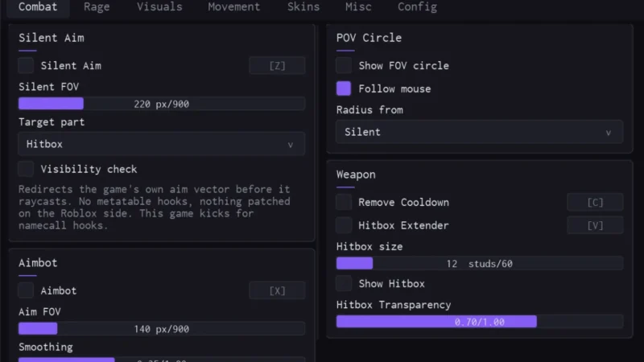Switch to the Combat tab
The image size is (644, 362).
click(38, 7)
